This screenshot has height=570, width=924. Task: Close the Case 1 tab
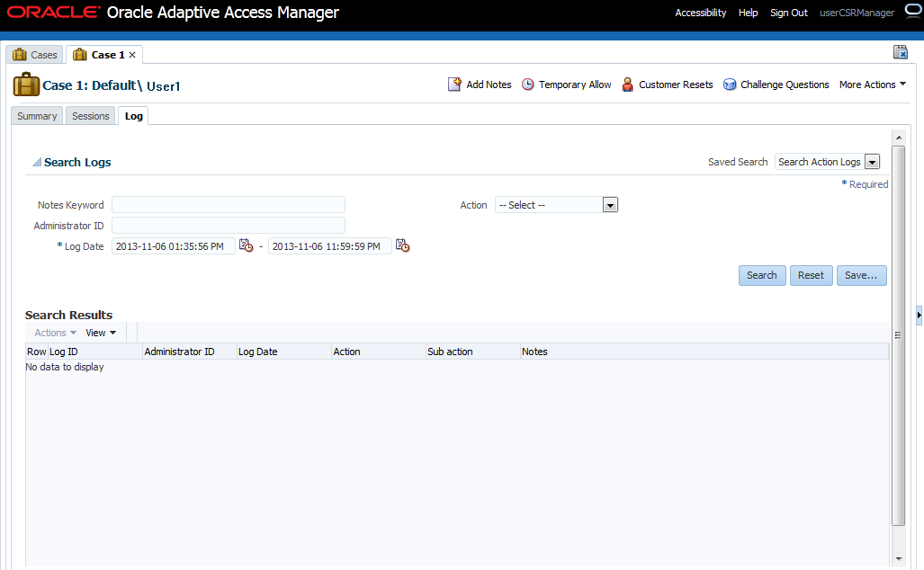(x=132, y=55)
